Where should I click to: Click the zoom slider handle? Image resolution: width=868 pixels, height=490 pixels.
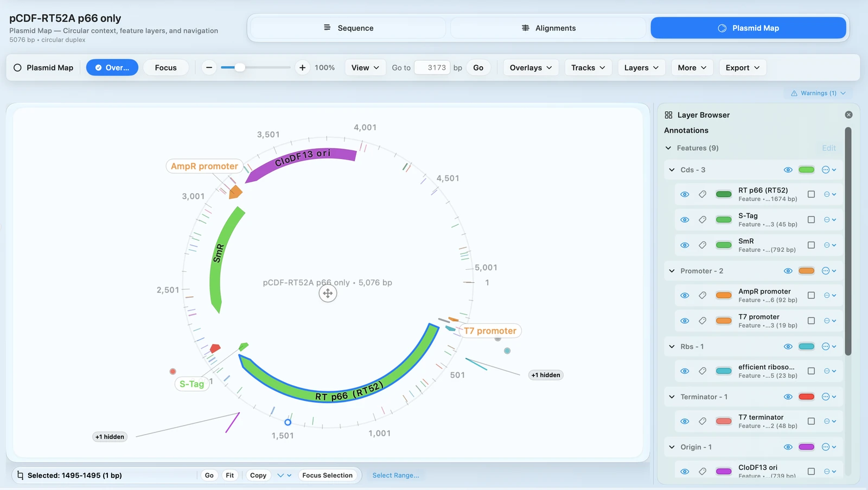click(x=240, y=67)
